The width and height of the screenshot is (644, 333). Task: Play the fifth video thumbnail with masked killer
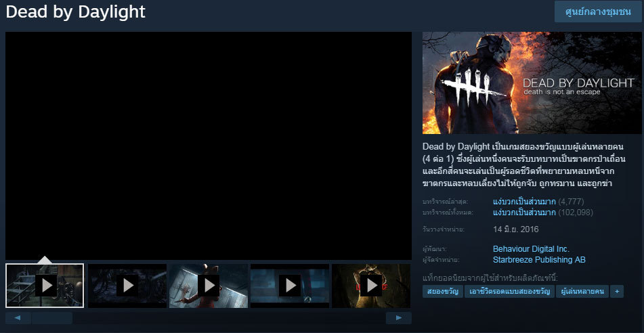pos(371,286)
